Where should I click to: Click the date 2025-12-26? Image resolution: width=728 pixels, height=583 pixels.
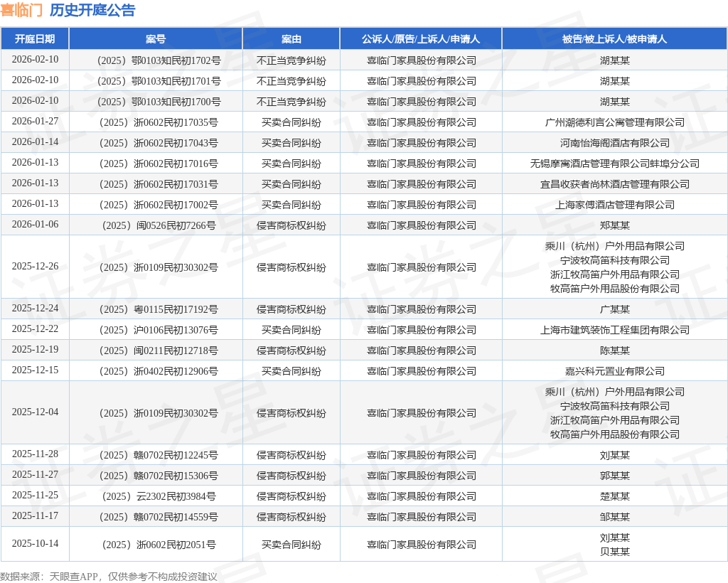pyautogui.click(x=35, y=266)
